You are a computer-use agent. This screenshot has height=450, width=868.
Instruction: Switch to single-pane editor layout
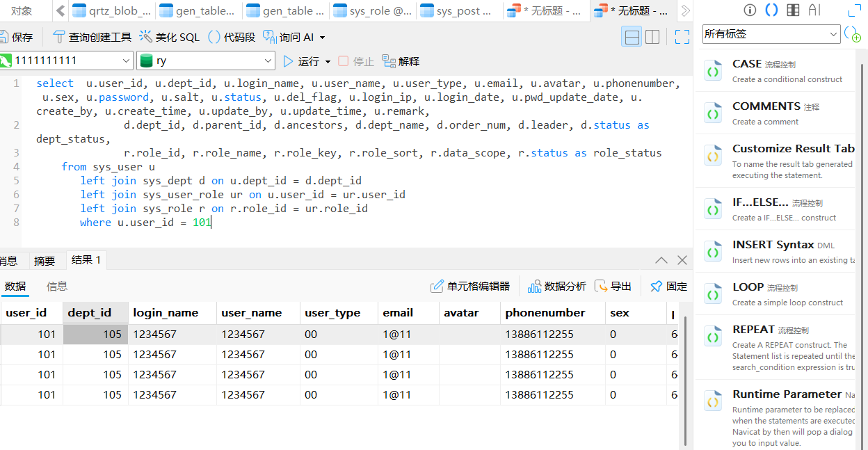[632, 37]
